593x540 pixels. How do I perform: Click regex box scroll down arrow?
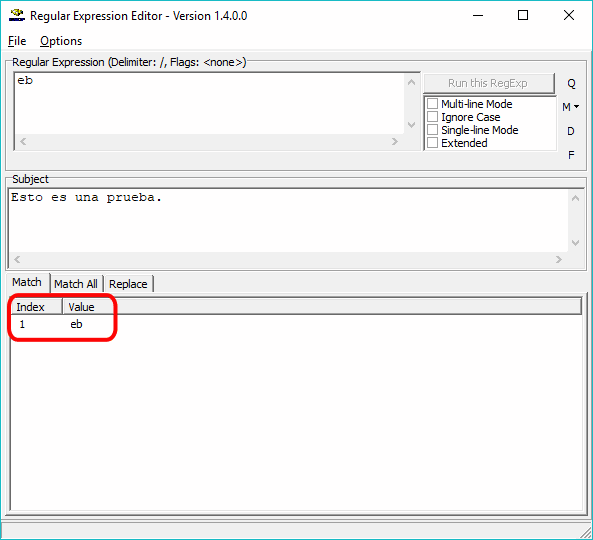click(x=411, y=125)
